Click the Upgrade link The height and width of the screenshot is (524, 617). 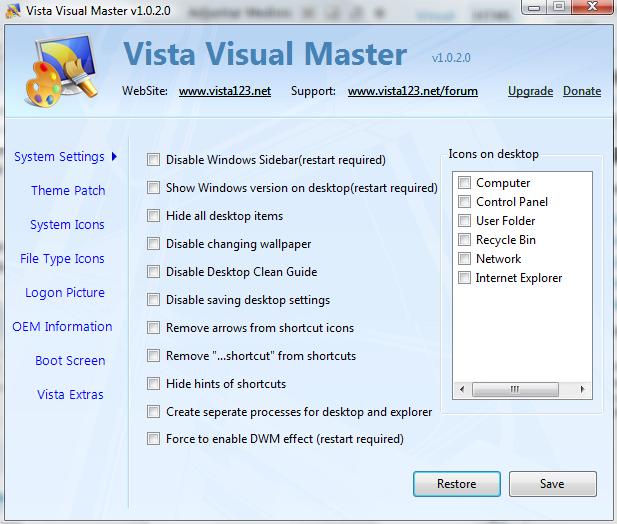coord(530,91)
